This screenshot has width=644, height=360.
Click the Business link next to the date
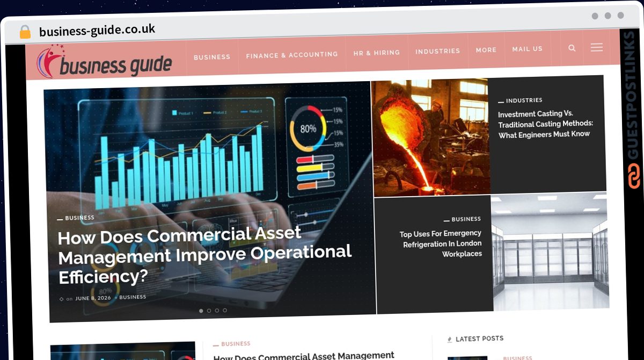point(133,297)
